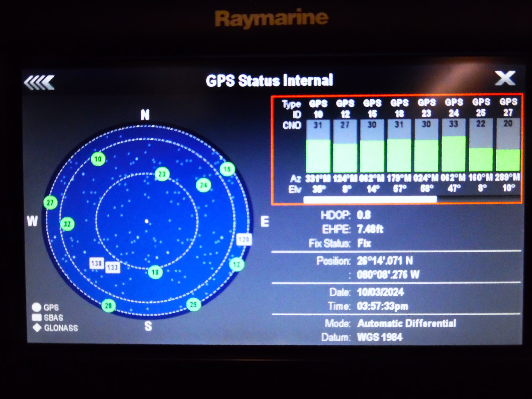This screenshot has width=532, height=399.
Task: Tap SBAS satellite 120 marker
Action: [244, 239]
